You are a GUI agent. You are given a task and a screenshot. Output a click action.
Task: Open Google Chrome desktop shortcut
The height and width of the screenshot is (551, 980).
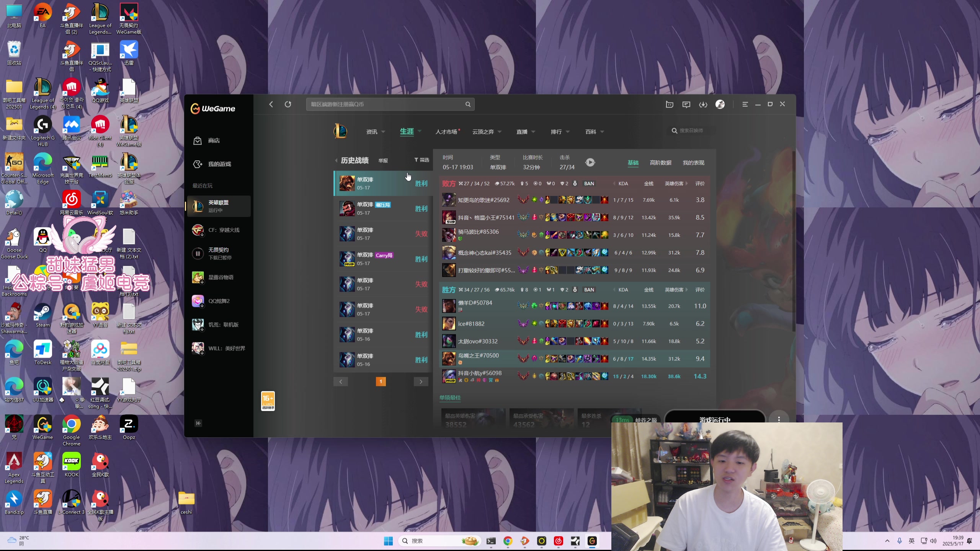tap(71, 430)
